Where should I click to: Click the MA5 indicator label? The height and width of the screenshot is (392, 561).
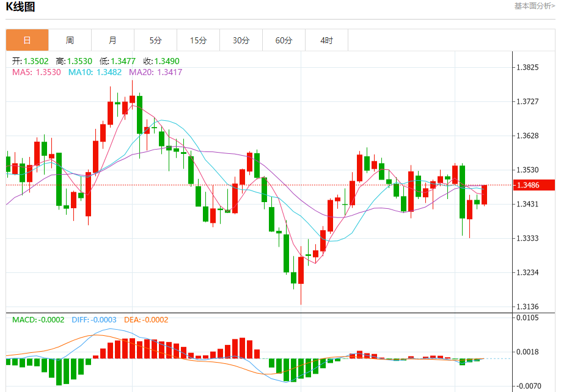pyautogui.click(x=36, y=72)
